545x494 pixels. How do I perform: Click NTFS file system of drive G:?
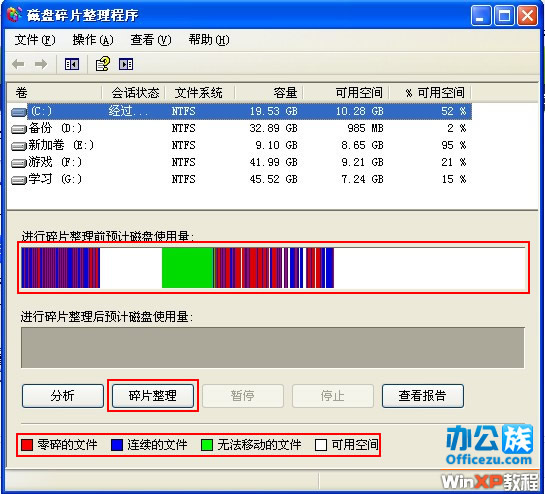pyautogui.click(x=184, y=179)
